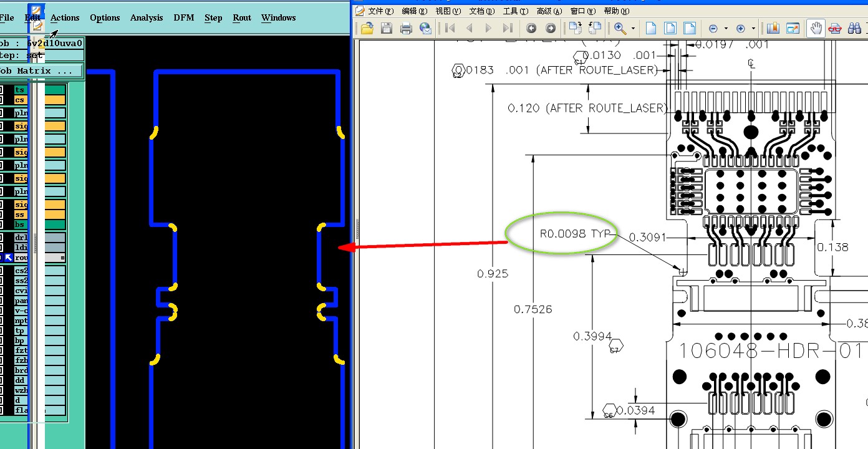Viewport: 868px width, 449px height.
Task: Toggle checkbox for dd layer
Action: tap(1, 380)
